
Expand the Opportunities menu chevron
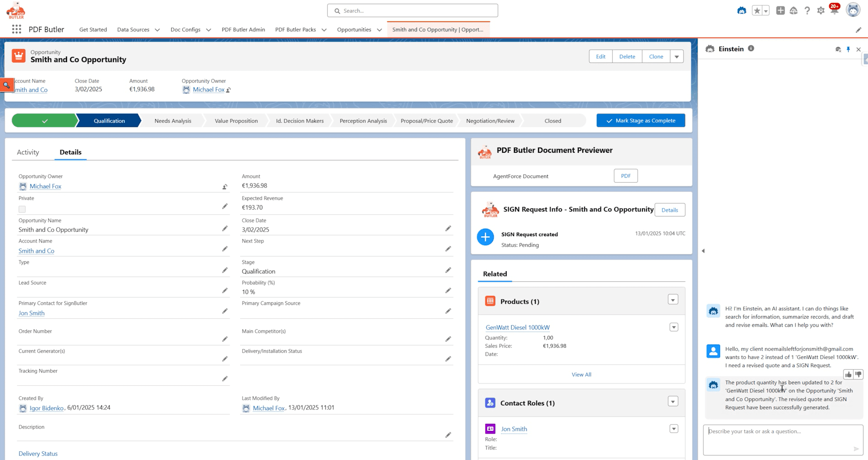click(x=379, y=30)
